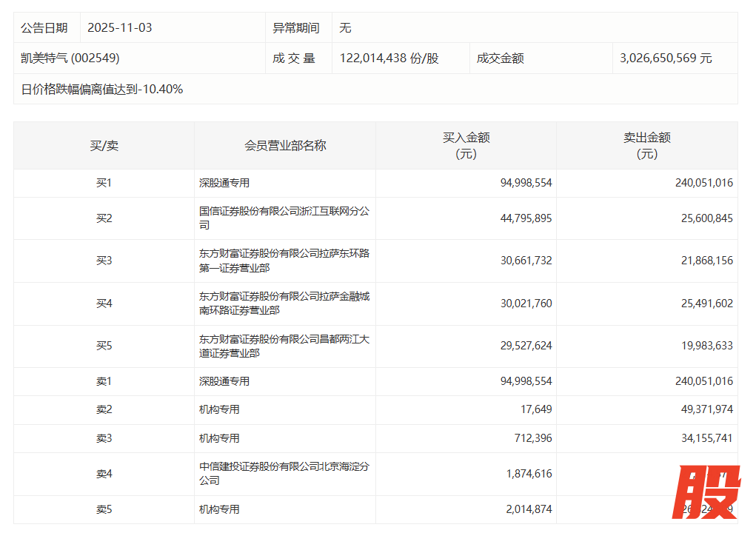Click 机构专用 in the 卖5 row
The height and width of the screenshot is (533, 756).
[x=219, y=509]
